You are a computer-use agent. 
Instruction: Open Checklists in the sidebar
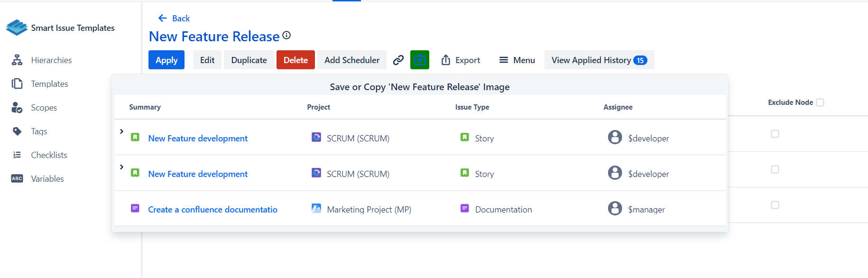pos(49,155)
